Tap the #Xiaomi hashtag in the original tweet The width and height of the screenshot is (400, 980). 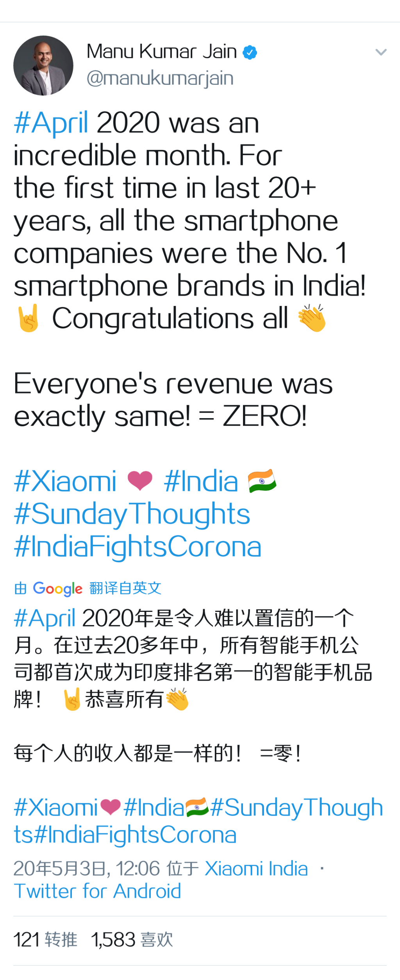[65, 481]
